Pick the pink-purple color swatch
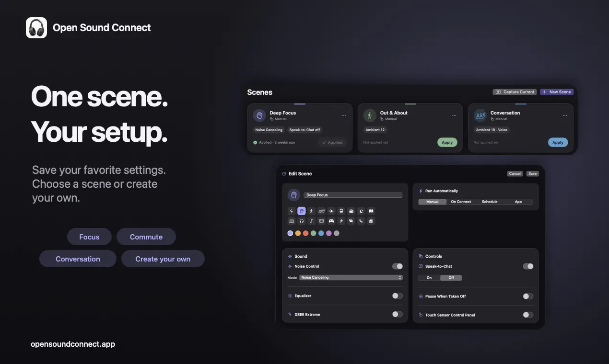This screenshot has height=364, width=609. pyautogui.click(x=328, y=233)
